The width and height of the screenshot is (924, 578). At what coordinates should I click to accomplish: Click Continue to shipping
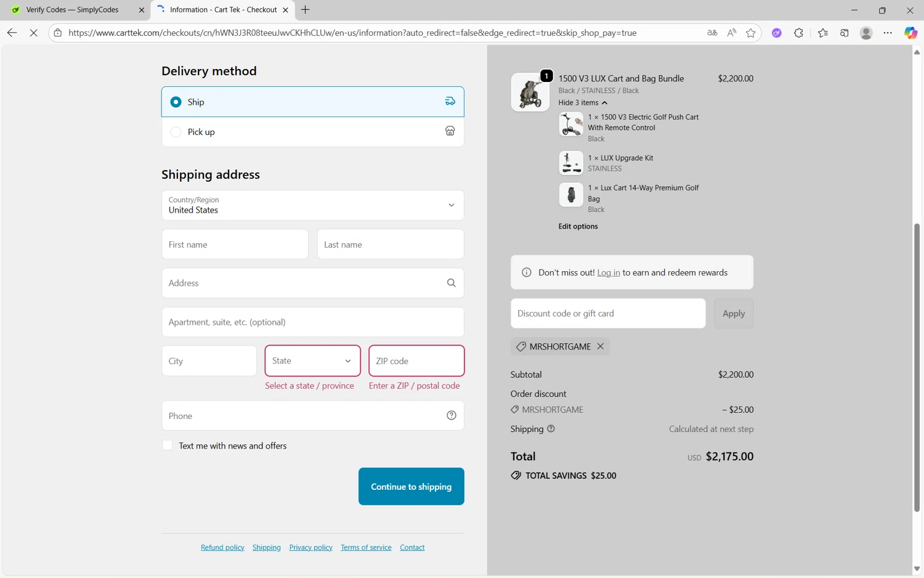point(411,486)
